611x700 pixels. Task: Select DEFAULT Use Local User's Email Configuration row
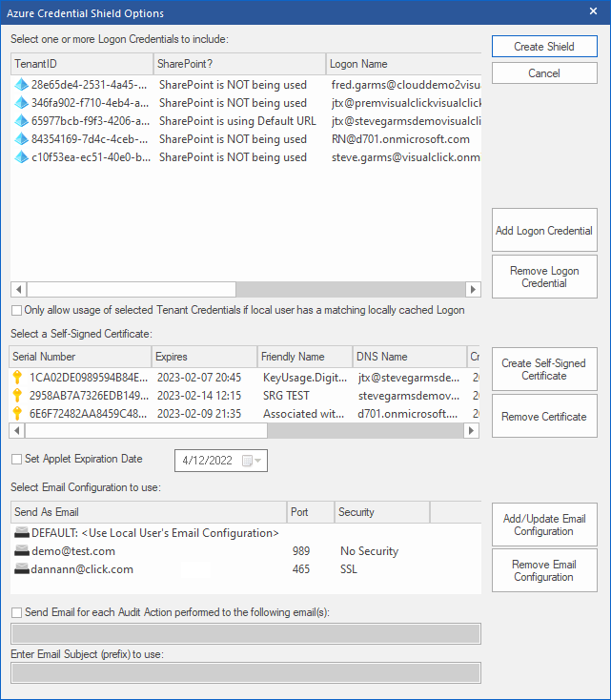click(x=154, y=533)
